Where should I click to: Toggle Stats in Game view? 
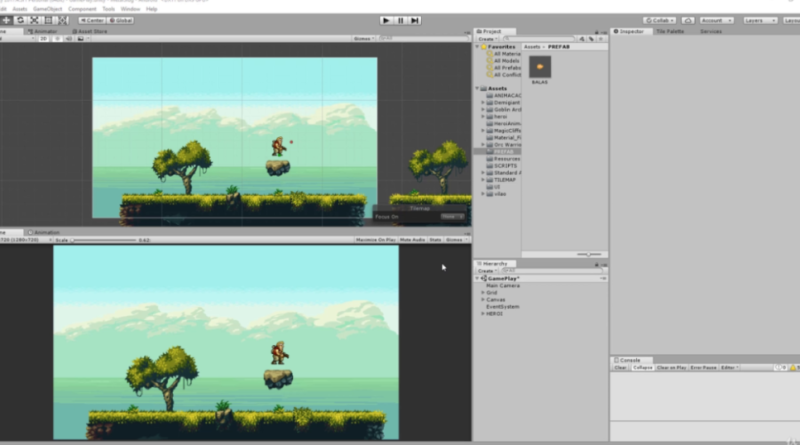coord(435,240)
